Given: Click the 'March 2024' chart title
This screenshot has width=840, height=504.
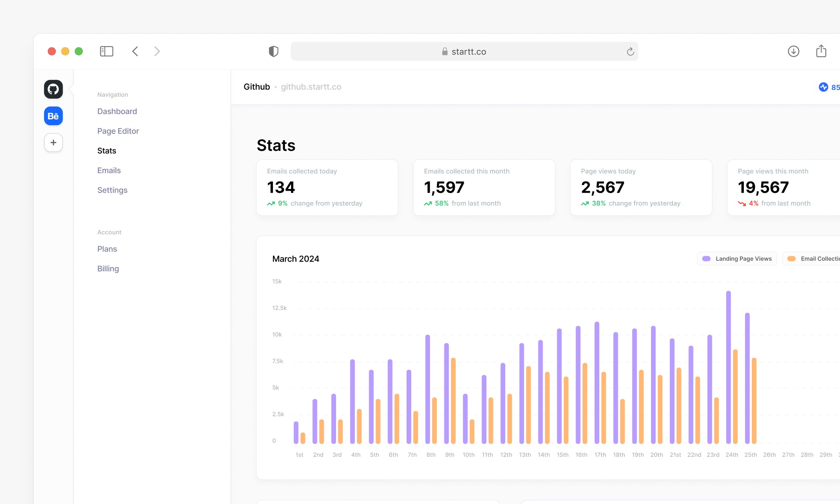Looking at the screenshot, I should coord(296,259).
